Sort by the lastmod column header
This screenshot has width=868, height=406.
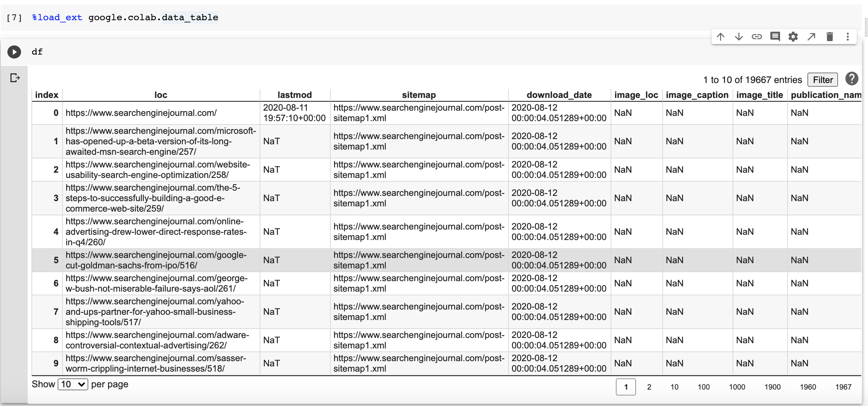point(294,95)
